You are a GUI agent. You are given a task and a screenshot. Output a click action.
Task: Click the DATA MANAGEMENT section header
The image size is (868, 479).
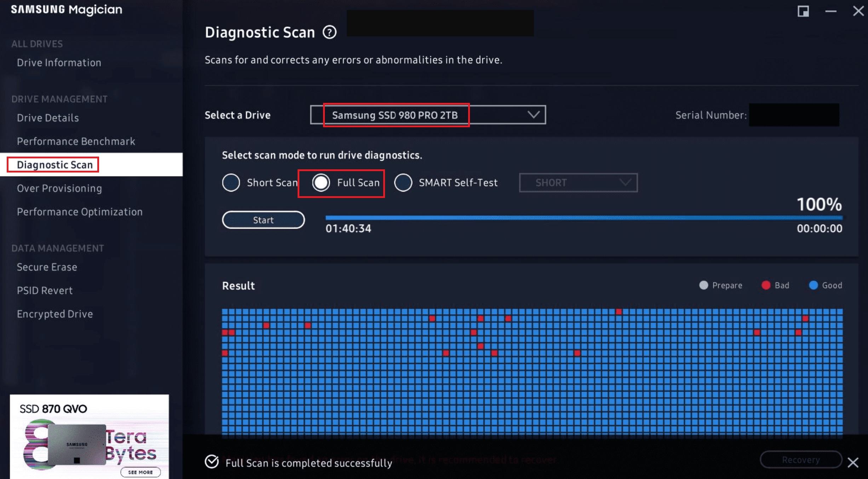tap(58, 249)
